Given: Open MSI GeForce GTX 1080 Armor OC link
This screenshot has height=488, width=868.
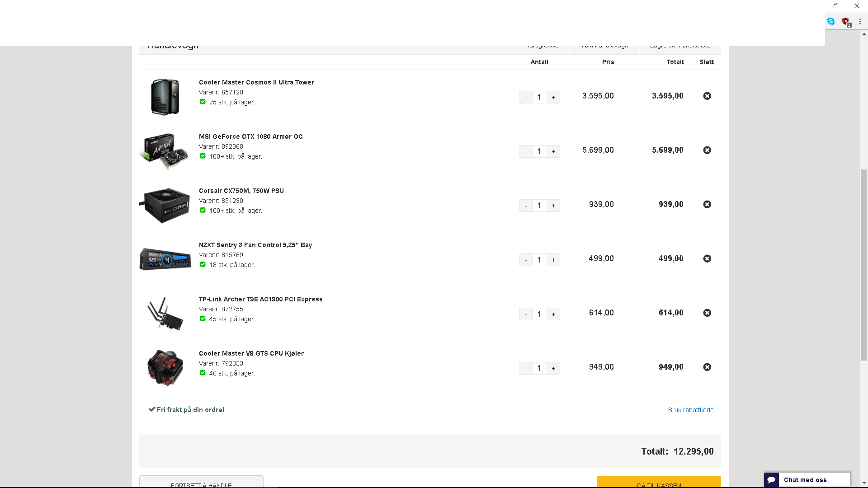Looking at the screenshot, I should tap(250, 136).
